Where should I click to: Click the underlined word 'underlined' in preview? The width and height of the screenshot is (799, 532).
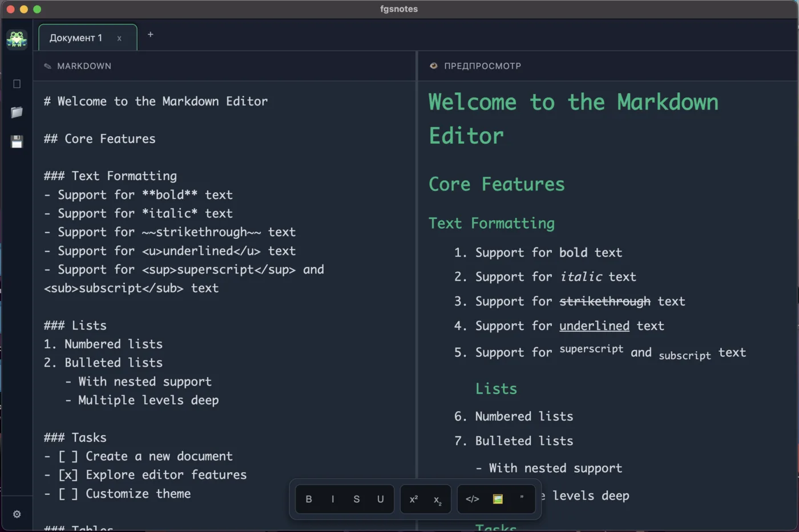[594, 326]
